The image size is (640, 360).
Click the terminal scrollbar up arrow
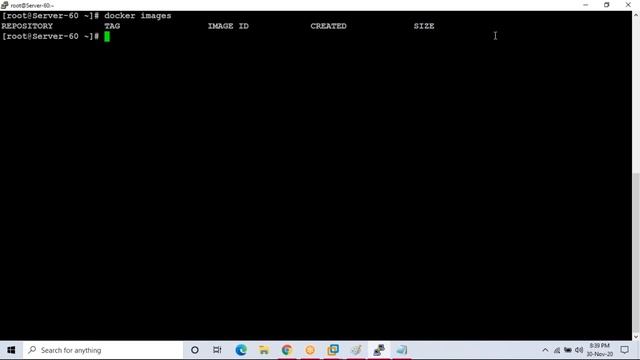pyautogui.click(x=636, y=15)
